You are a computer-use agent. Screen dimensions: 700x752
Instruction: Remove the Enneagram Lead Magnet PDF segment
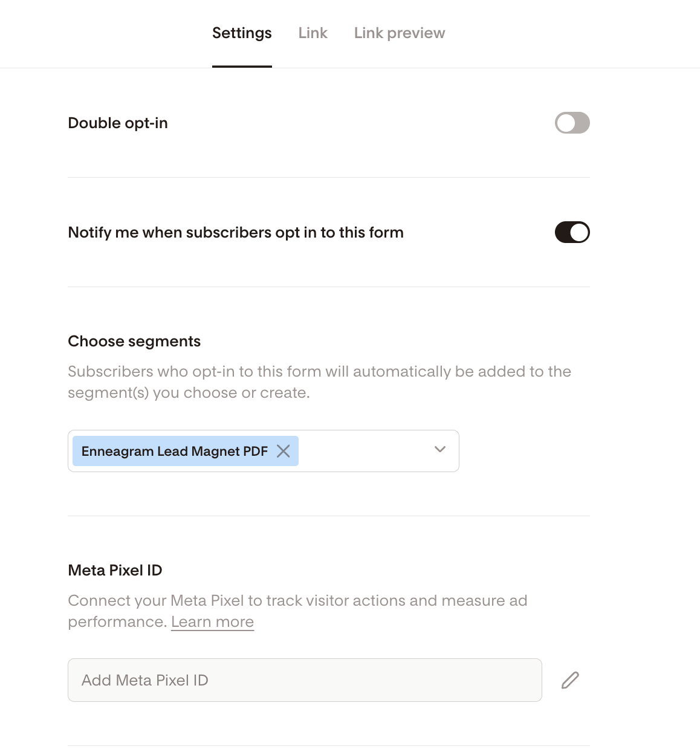283,451
